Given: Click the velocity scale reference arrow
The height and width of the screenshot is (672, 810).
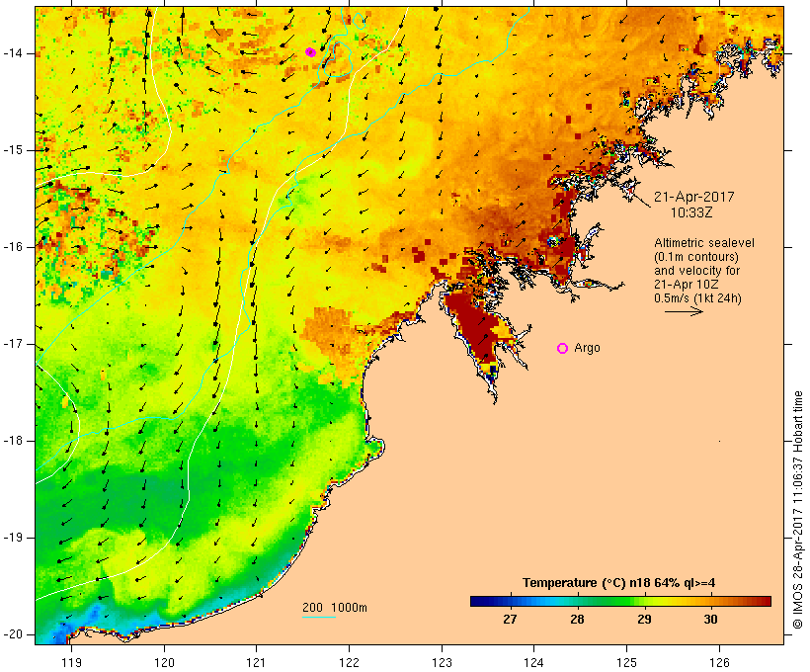Looking at the screenshot, I should click(684, 311).
